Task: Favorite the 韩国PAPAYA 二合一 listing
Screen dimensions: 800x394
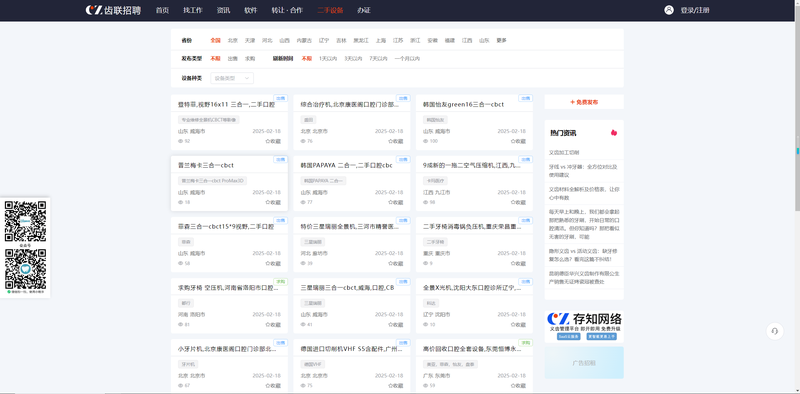Action: click(390, 203)
